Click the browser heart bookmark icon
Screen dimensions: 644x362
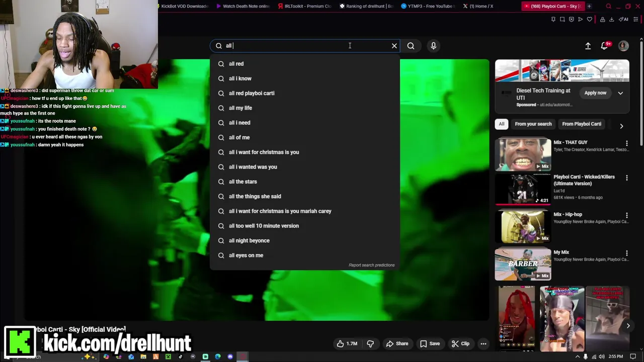590,20
